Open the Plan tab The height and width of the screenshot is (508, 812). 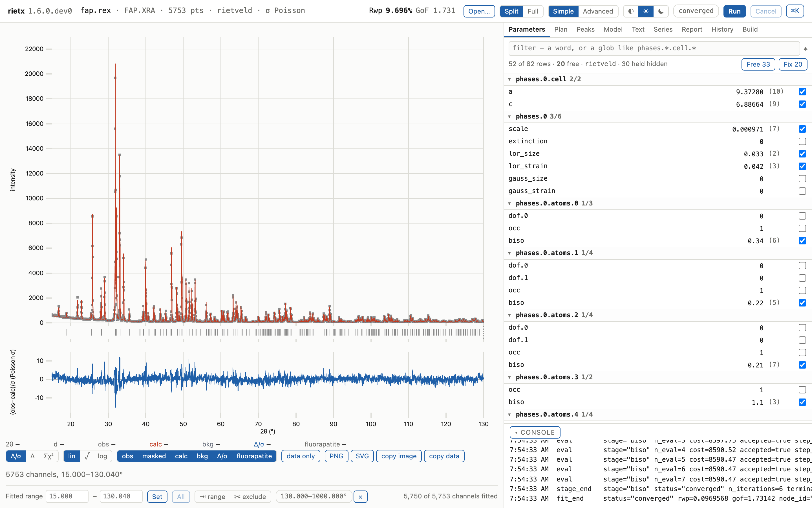(561, 29)
